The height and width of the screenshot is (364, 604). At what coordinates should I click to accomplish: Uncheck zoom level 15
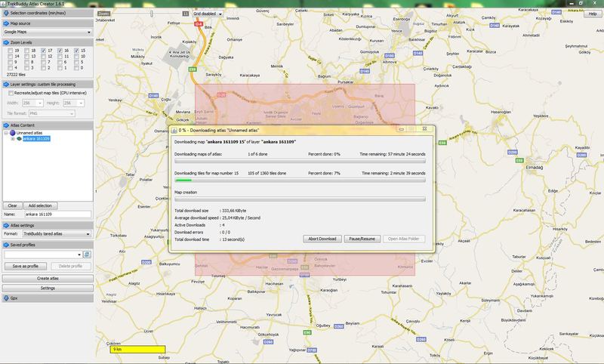(x=76, y=51)
